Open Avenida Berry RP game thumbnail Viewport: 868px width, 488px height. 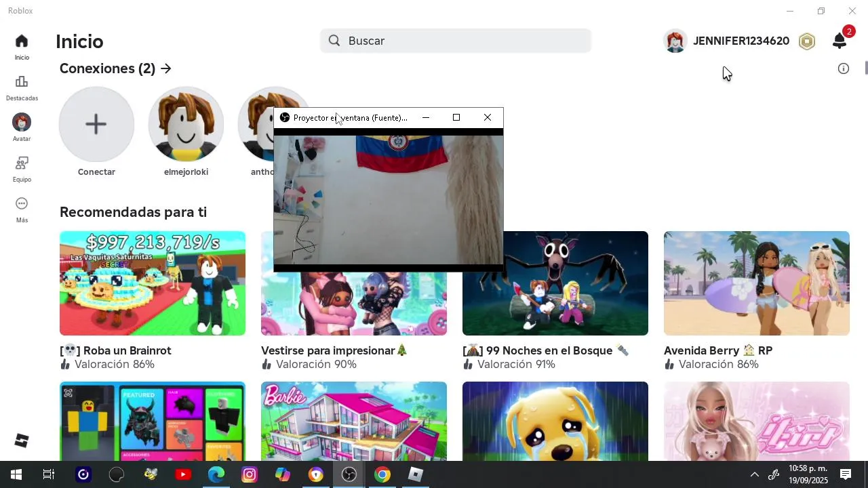click(757, 283)
